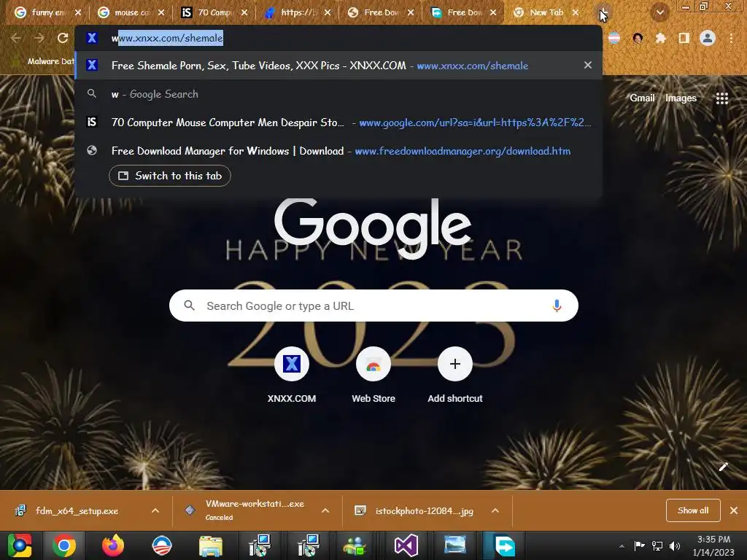747x560 pixels.
Task: Go back using the browser back arrow
Action: [16, 38]
